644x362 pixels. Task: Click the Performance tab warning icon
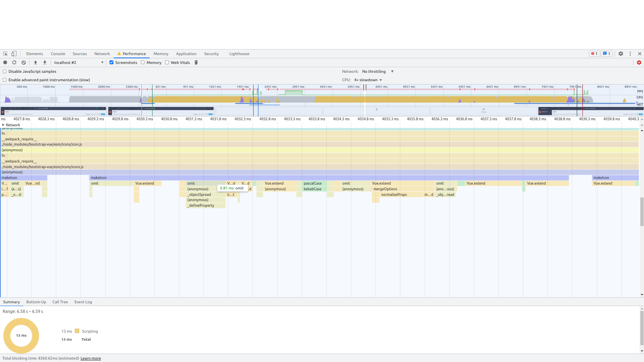(x=119, y=54)
